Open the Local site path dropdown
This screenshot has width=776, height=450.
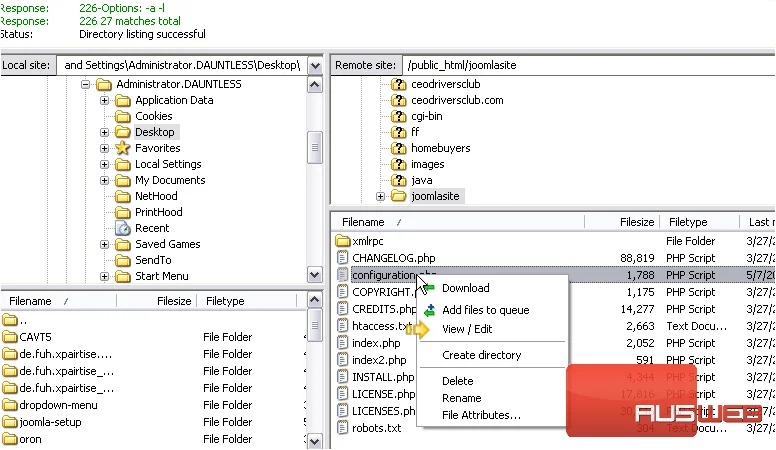[x=315, y=65]
